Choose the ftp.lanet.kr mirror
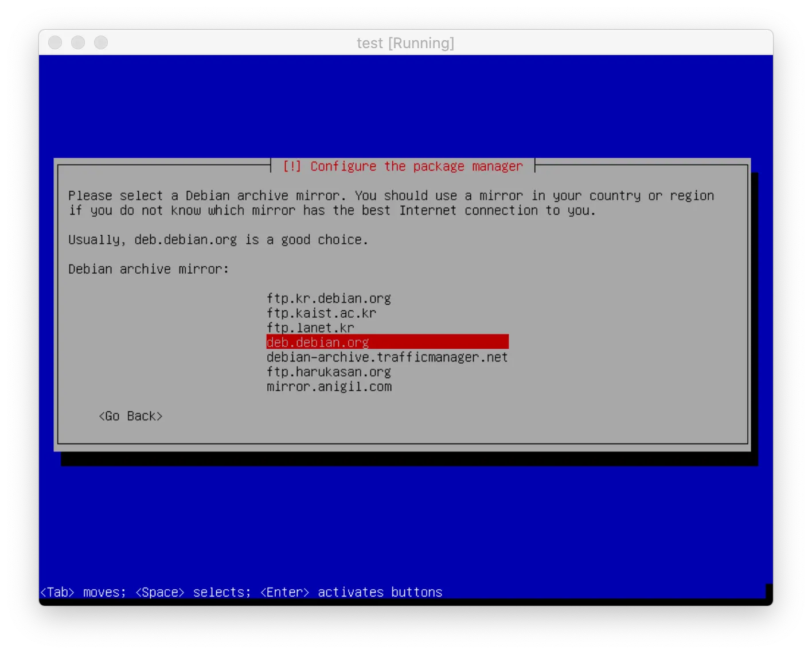 tap(310, 328)
